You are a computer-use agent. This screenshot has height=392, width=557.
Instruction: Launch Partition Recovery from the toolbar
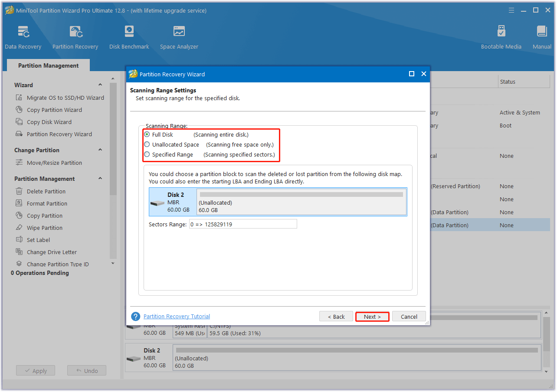(75, 37)
